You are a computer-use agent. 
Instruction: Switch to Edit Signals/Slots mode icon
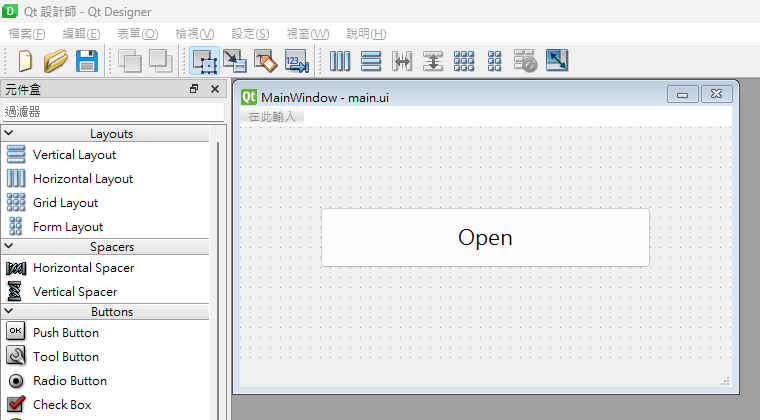point(235,61)
